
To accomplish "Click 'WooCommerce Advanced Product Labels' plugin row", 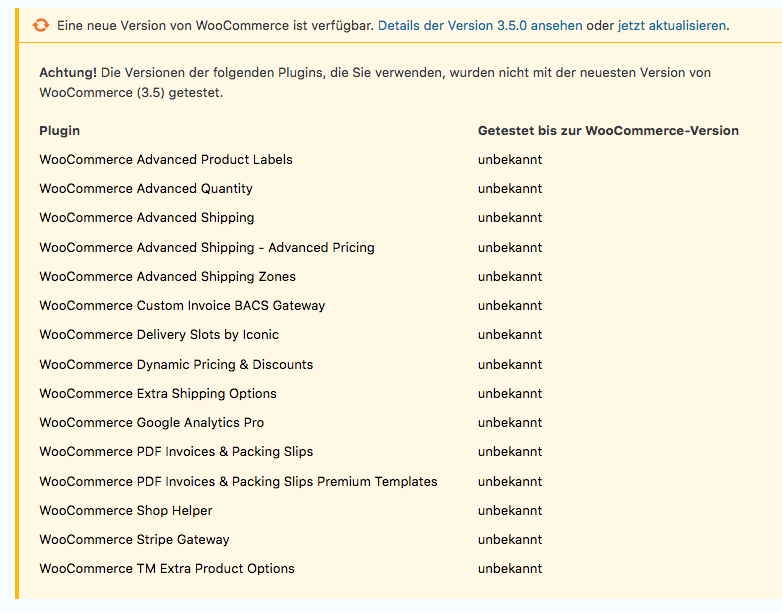I will click(166, 160).
